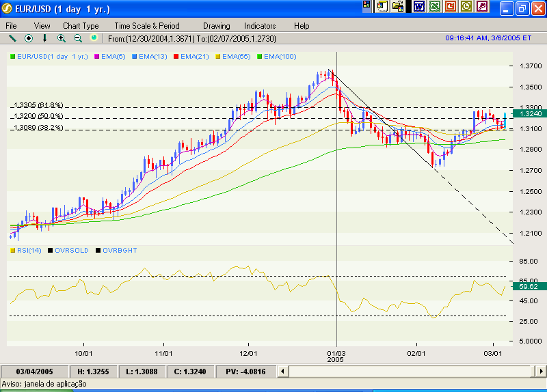Open the File menu
547x392 pixels.
click(x=11, y=26)
